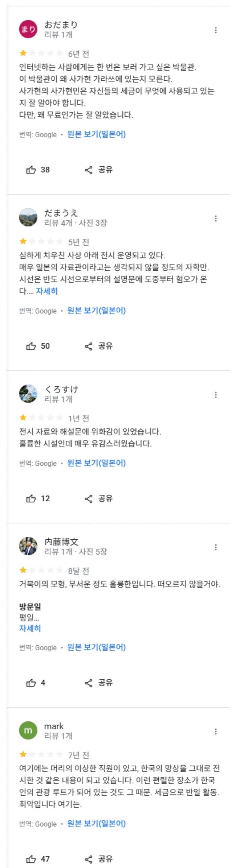
Task: Expand 内藤博文's visit details with 자세히
Action: 30,628
